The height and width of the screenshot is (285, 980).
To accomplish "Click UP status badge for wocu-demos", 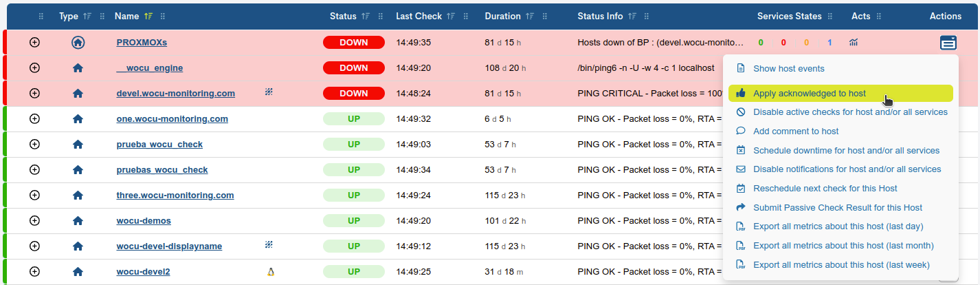I will (x=354, y=221).
